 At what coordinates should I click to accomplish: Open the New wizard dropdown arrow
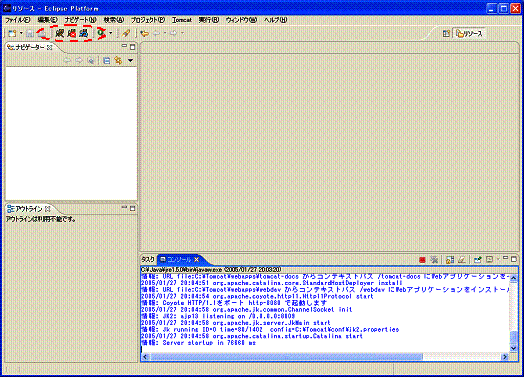coord(21,33)
